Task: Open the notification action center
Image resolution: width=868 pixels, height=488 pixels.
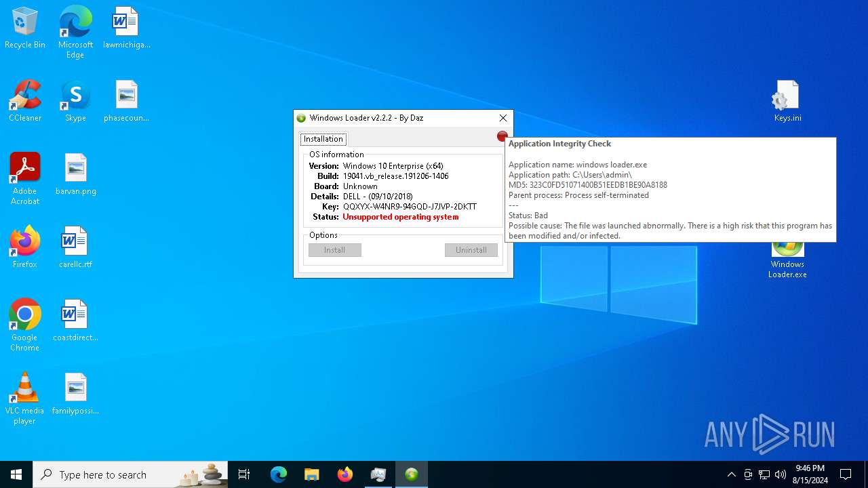Action: pyautogui.click(x=846, y=474)
